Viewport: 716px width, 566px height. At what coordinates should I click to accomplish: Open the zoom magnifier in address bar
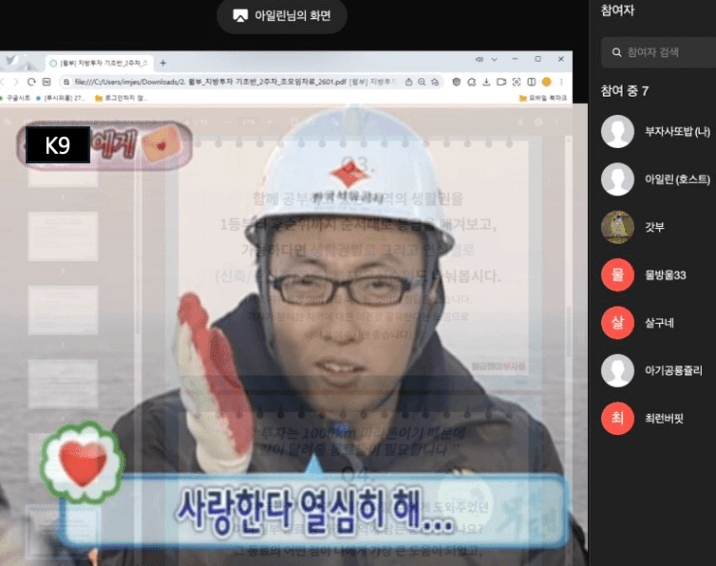coord(422,82)
